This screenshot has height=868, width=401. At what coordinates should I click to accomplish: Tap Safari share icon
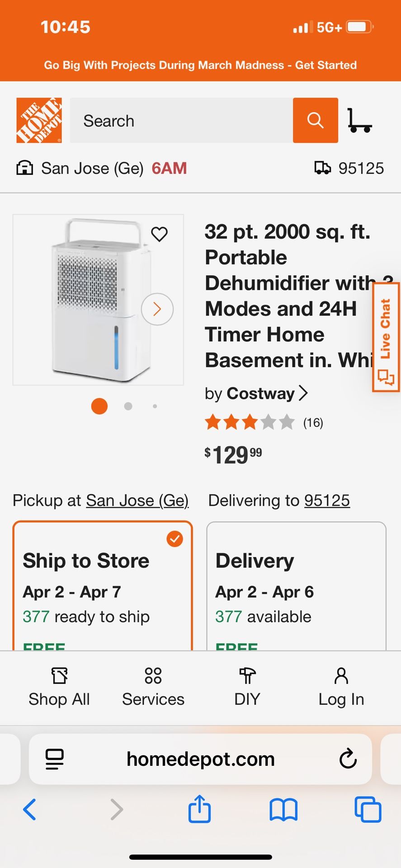(199, 809)
